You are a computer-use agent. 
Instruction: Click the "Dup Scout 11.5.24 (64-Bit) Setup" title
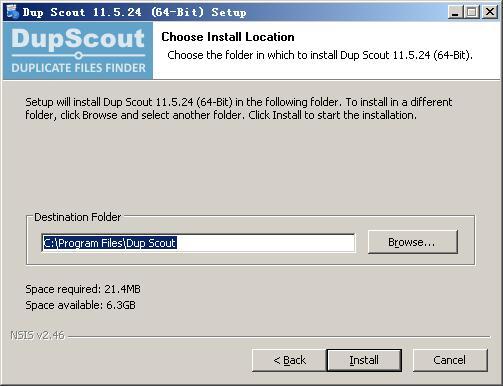(x=135, y=12)
